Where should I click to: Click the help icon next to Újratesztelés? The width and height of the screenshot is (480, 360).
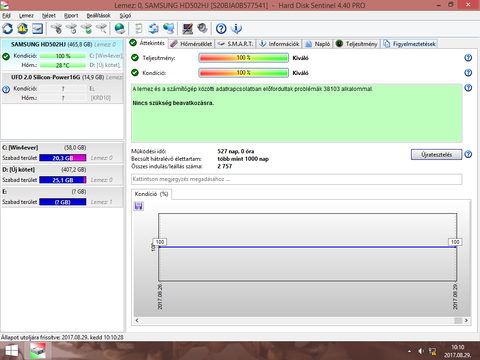pos(468,154)
